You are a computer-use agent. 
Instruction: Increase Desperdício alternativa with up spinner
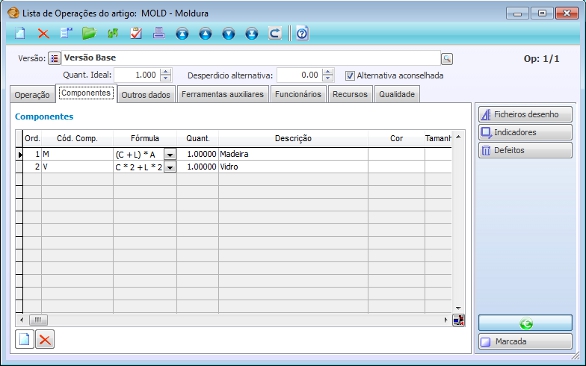click(x=328, y=72)
